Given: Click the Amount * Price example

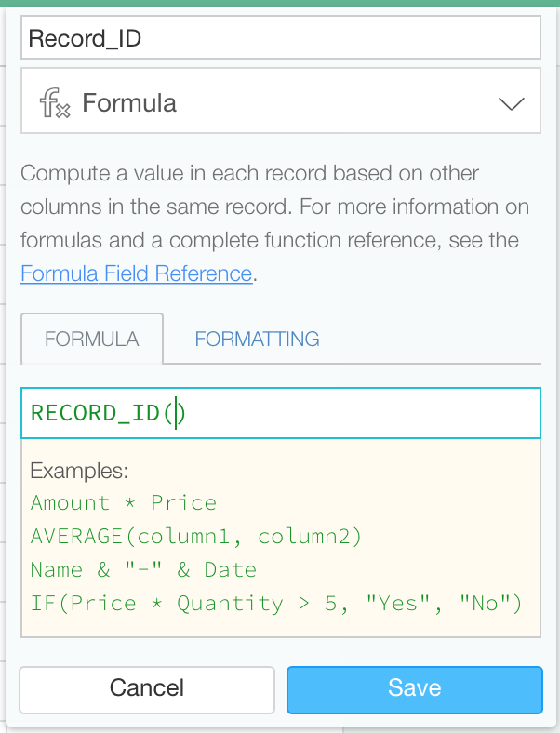Looking at the screenshot, I should tap(124, 503).
